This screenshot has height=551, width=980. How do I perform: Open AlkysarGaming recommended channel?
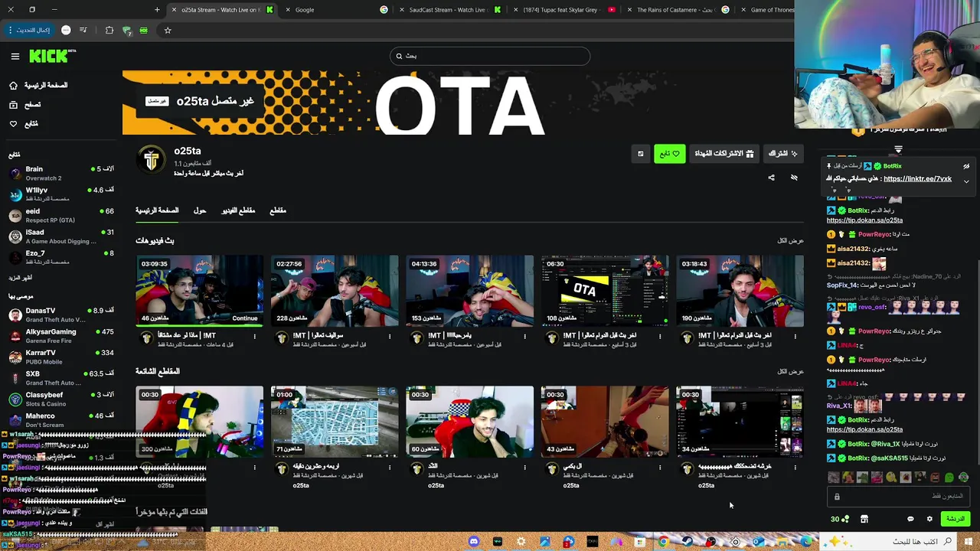[61, 336]
